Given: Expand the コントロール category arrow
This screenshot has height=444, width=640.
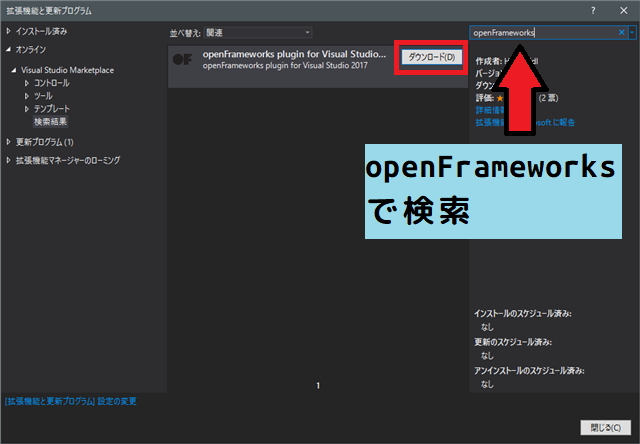Looking at the screenshot, I should (x=27, y=83).
